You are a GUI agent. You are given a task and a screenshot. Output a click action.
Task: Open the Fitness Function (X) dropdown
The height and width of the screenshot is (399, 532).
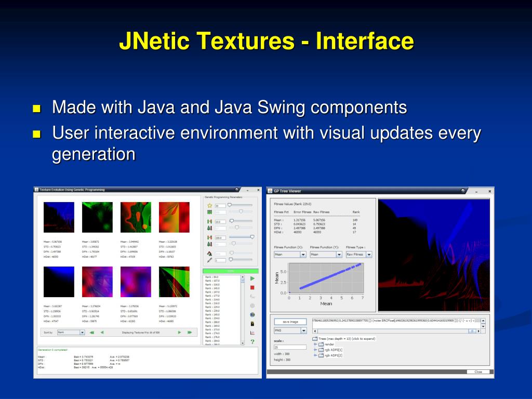[290, 255]
